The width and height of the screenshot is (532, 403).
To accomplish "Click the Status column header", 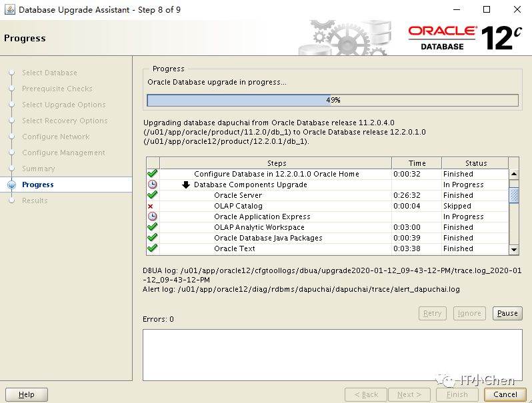I will click(x=475, y=163).
